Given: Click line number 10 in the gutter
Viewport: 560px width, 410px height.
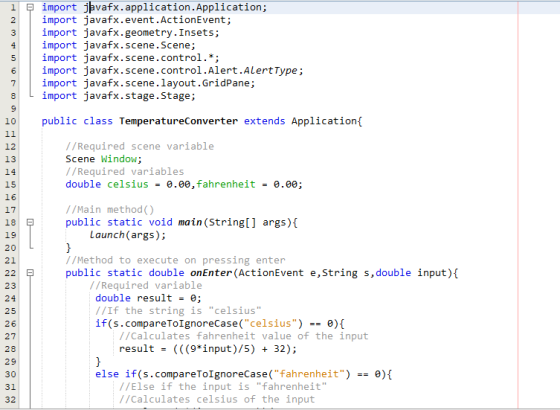Looking at the screenshot, I should pos(10,121).
